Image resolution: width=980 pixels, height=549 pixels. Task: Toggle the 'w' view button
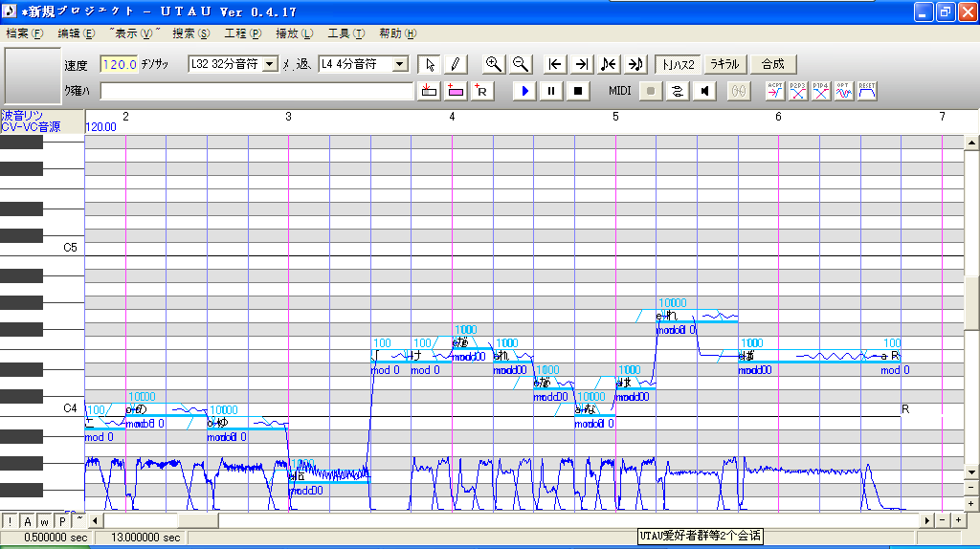point(45,521)
